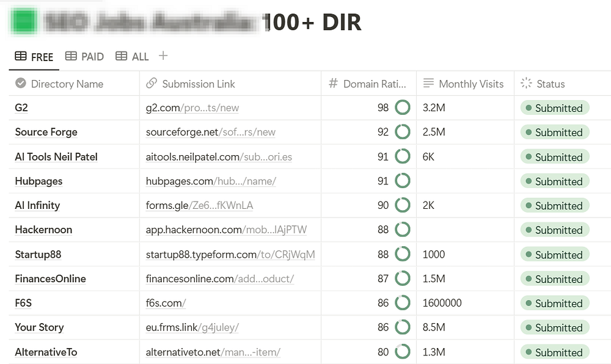Change the Your Story Submitted status tag

click(555, 328)
